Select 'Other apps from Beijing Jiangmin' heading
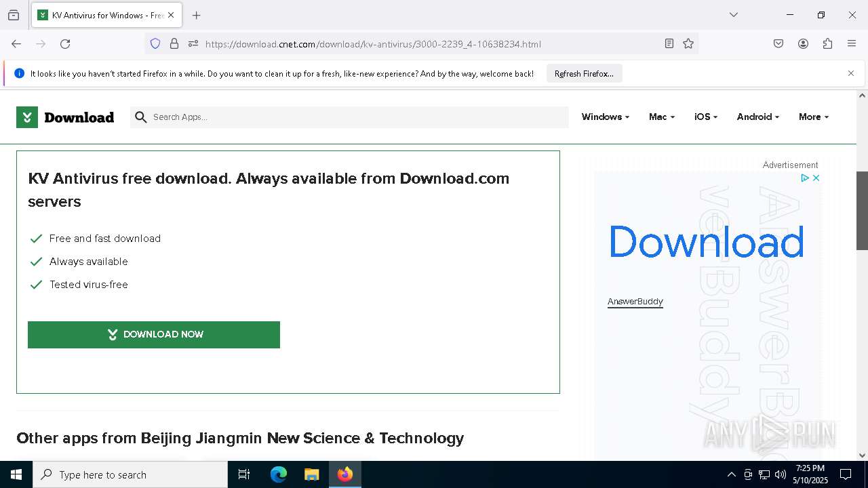The height and width of the screenshot is (488, 868). pos(240,438)
